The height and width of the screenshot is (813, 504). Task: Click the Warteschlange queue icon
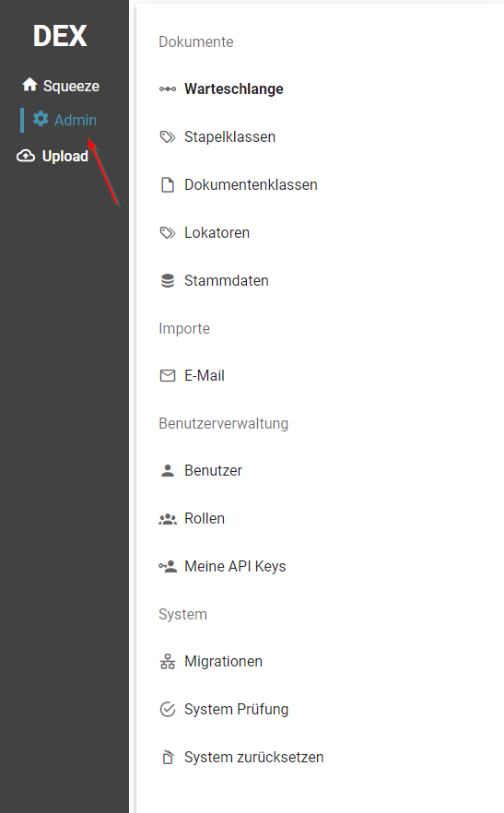(x=168, y=89)
